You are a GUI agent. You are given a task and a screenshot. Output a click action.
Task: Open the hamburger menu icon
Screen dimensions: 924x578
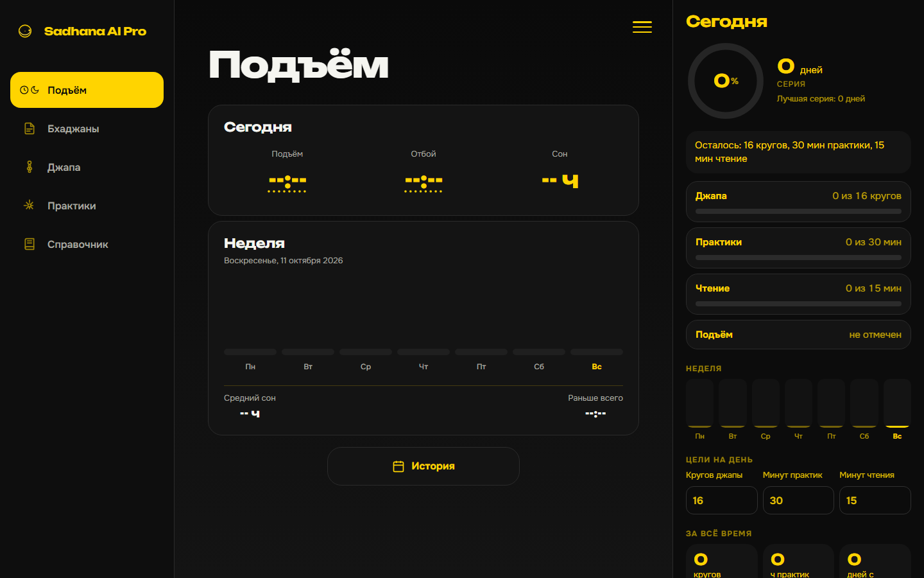pos(642,27)
